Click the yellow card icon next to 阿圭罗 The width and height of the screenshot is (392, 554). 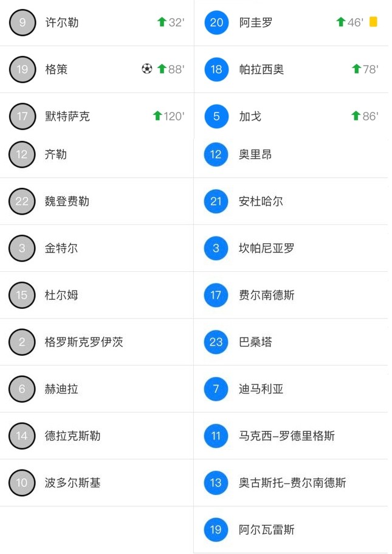pos(373,22)
